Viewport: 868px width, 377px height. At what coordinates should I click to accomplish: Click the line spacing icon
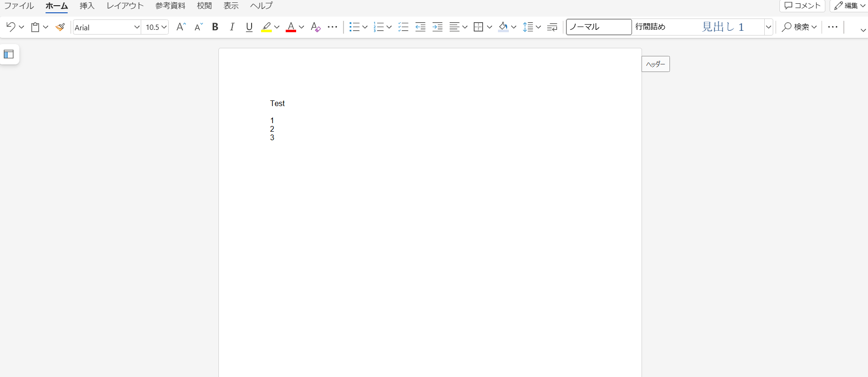(x=528, y=27)
